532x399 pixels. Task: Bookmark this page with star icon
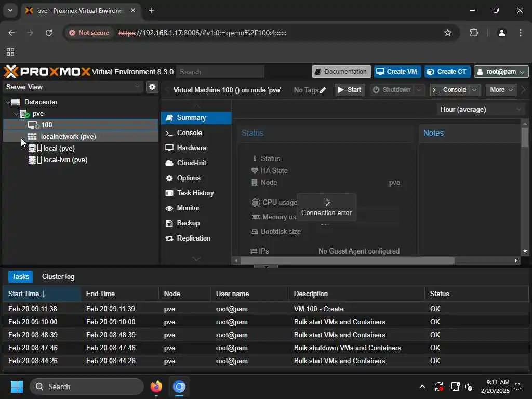pos(448,33)
